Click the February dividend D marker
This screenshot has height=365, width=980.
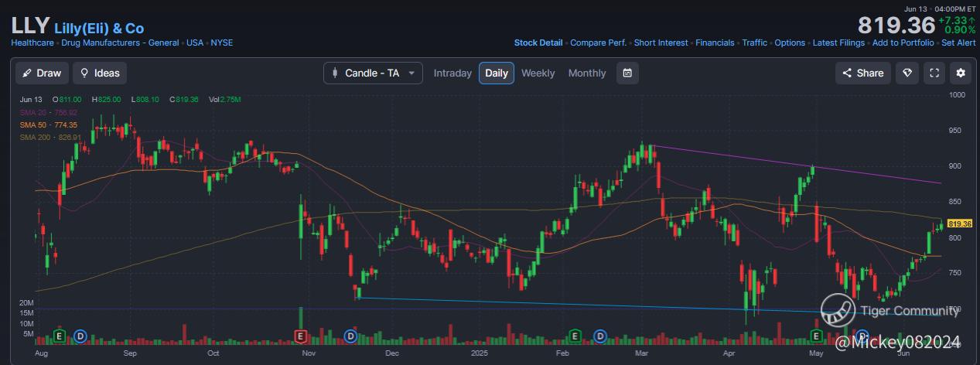tap(599, 336)
